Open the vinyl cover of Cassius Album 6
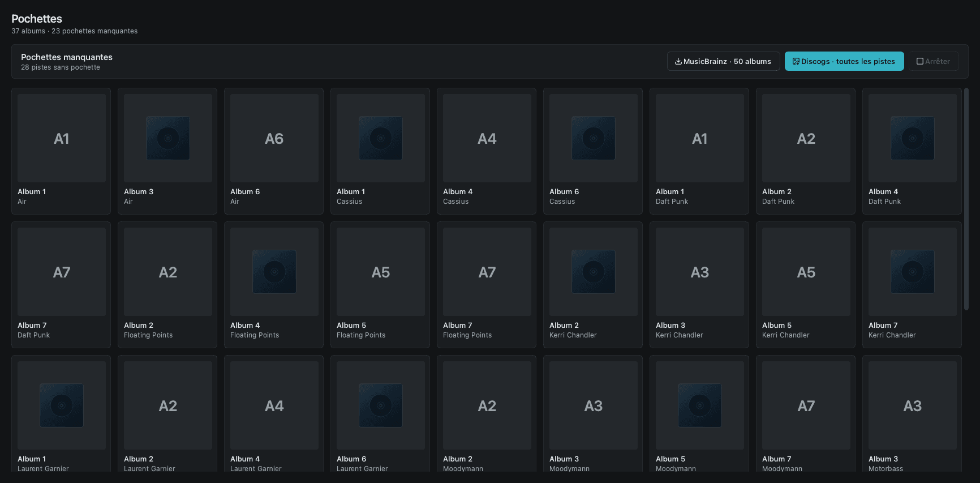 [594, 138]
